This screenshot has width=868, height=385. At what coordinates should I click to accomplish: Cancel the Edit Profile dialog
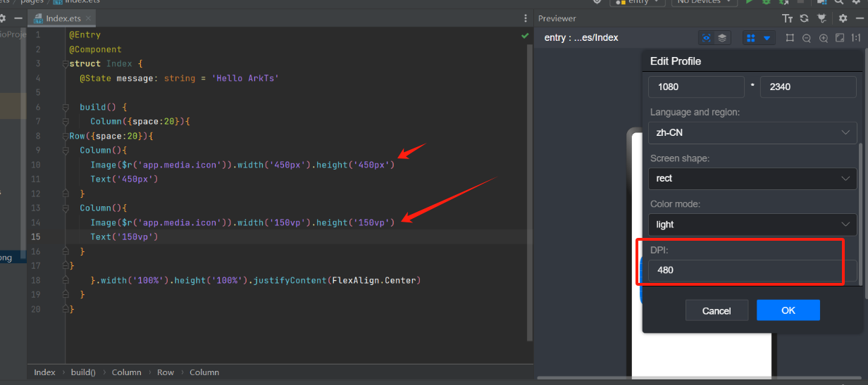717,310
